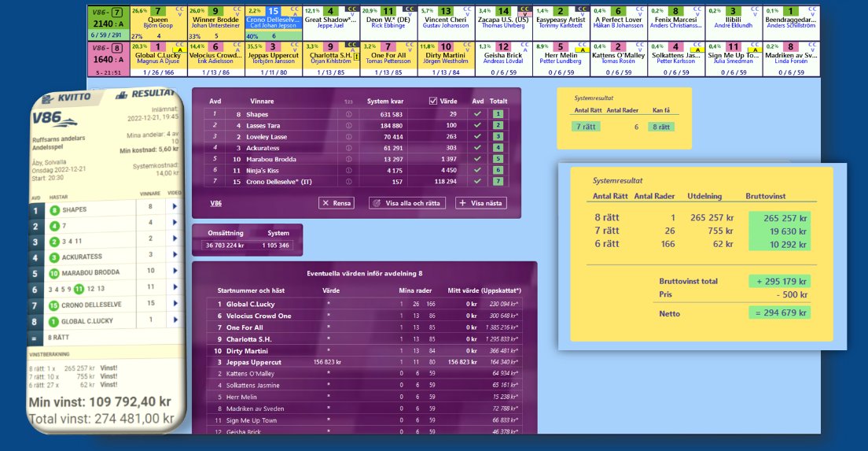The width and height of the screenshot is (868, 451).
Task: Select horse 1 Global C.Lucky card
Action: [158, 59]
